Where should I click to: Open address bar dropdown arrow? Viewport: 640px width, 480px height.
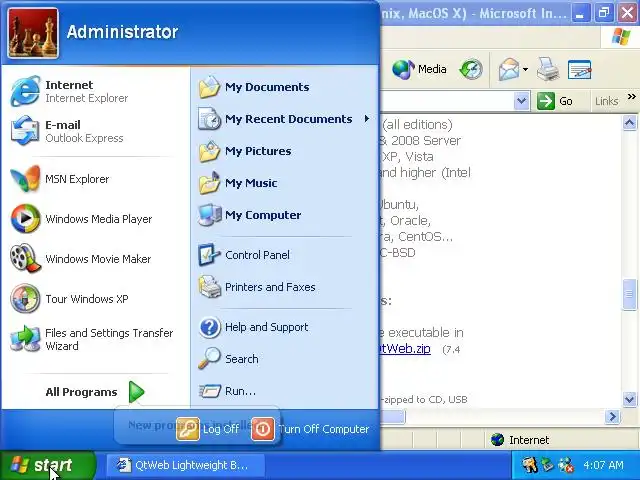pos(521,101)
